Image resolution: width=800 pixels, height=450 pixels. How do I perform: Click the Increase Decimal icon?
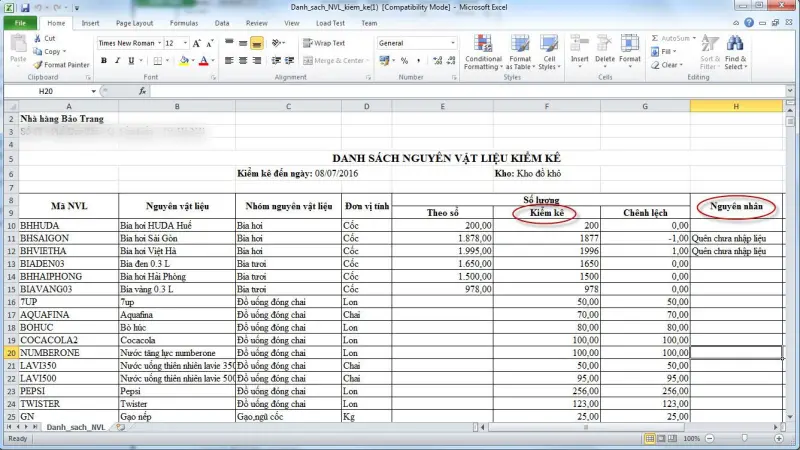pos(437,61)
